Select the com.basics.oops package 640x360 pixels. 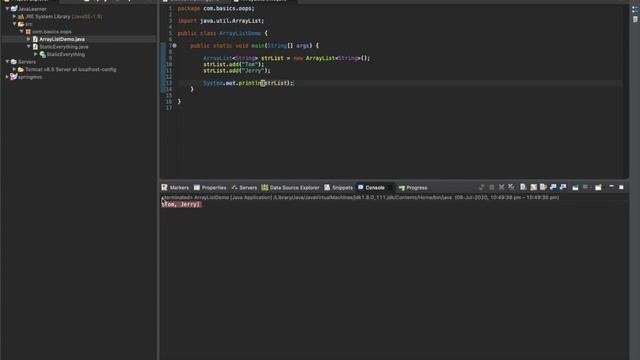pos(52,31)
